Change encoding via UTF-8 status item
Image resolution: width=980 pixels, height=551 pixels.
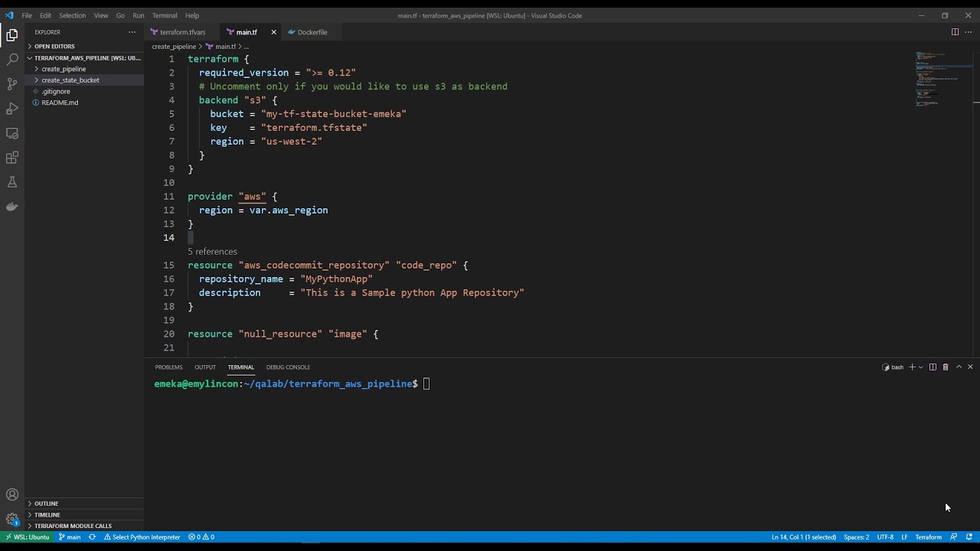pos(885,537)
